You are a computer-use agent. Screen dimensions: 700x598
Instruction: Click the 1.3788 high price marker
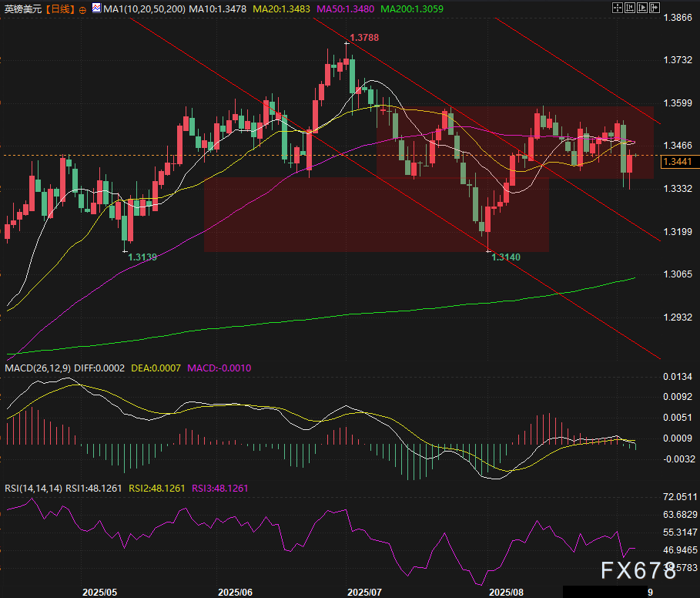(364, 37)
